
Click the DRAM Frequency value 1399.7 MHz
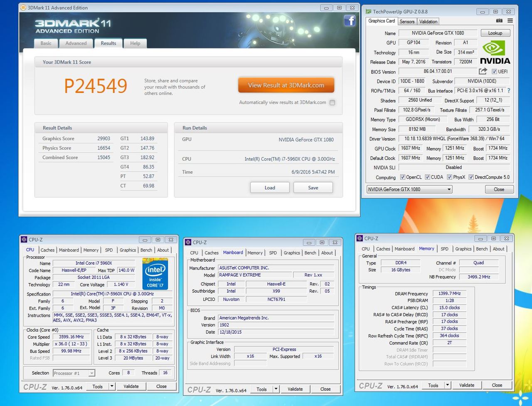(x=449, y=294)
